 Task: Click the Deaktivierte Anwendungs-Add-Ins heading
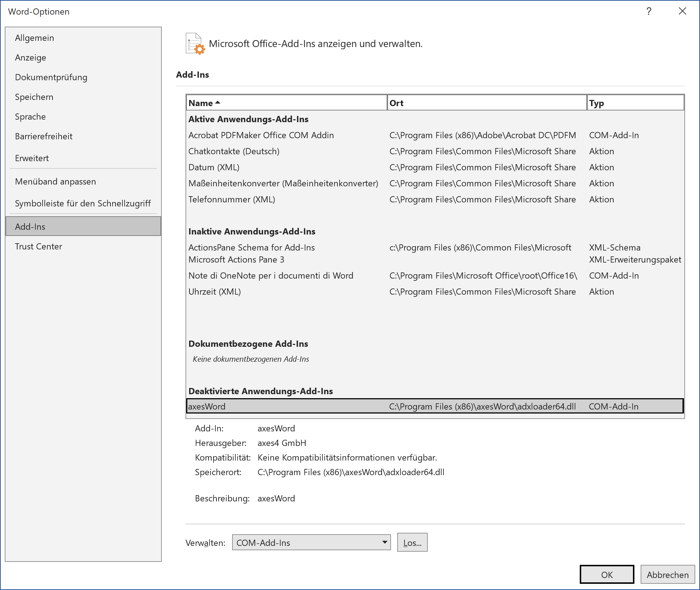[261, 391]
